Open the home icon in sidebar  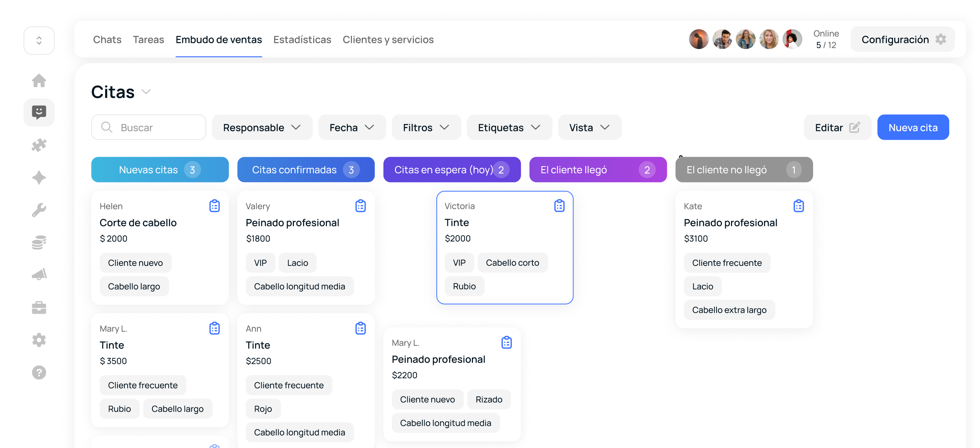(39, 80)
